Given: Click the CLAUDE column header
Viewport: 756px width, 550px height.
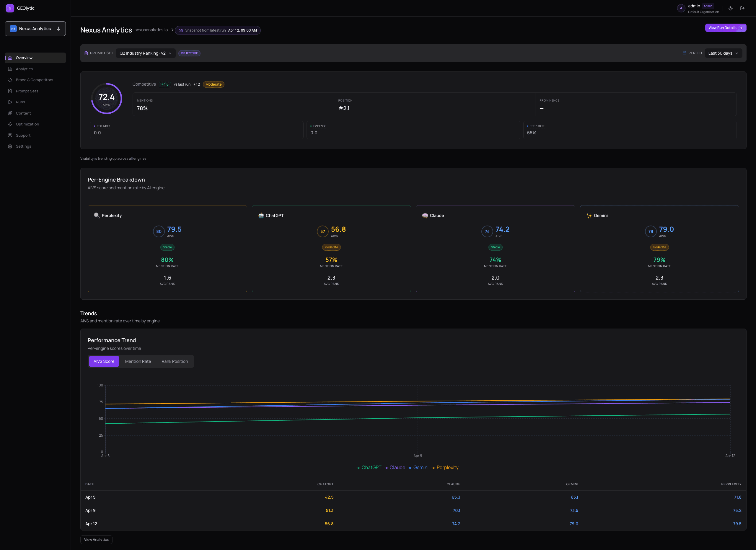Looking at the screenshot, I should pyautogui.click(x=453, y=484).
